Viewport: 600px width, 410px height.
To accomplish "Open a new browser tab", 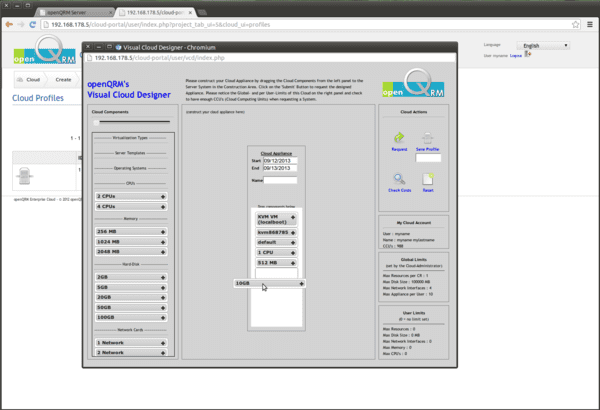I will click(202, 13).
